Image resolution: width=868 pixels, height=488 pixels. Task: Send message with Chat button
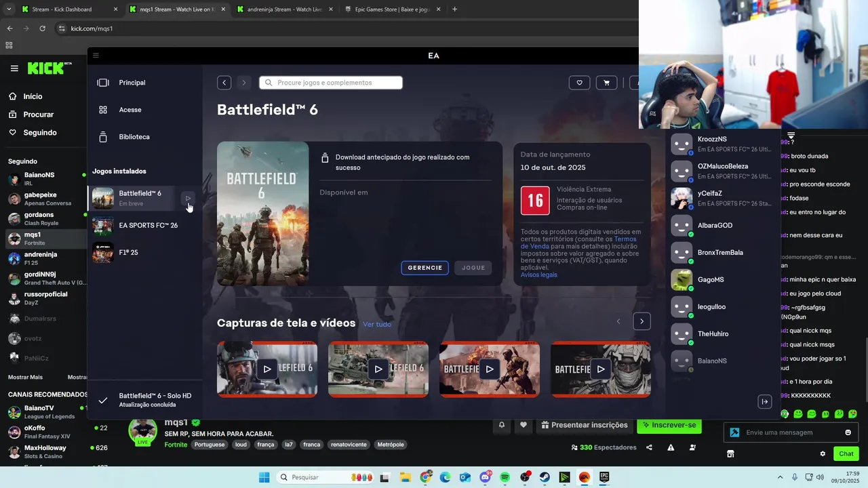(846, 453)
